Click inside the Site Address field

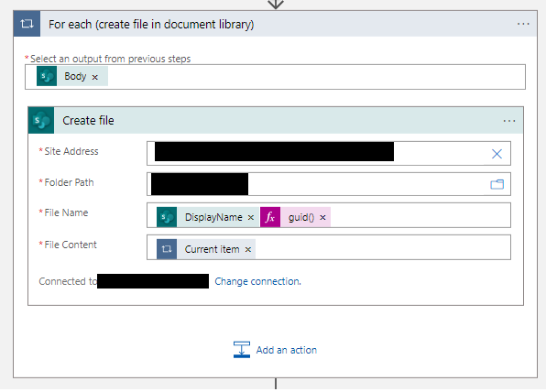329,153
